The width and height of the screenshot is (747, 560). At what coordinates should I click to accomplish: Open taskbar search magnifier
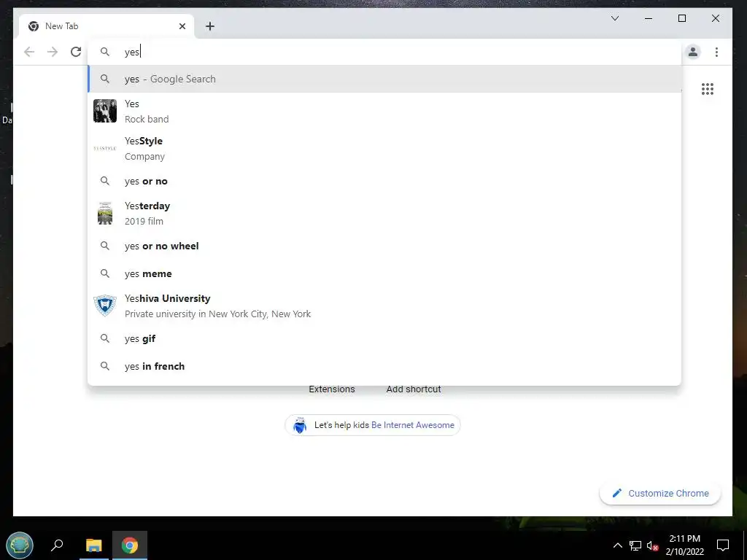pos(57,545)
